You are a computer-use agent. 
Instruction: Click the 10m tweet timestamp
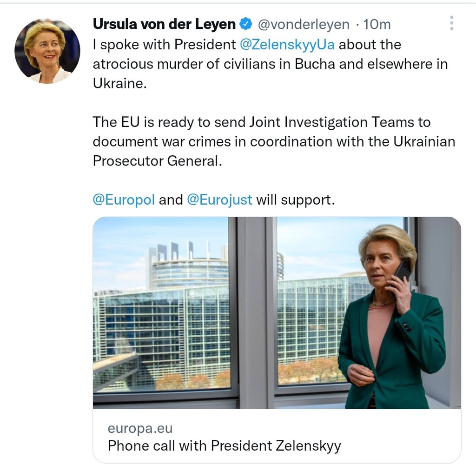pyautogui.click(x=377, y=24)
